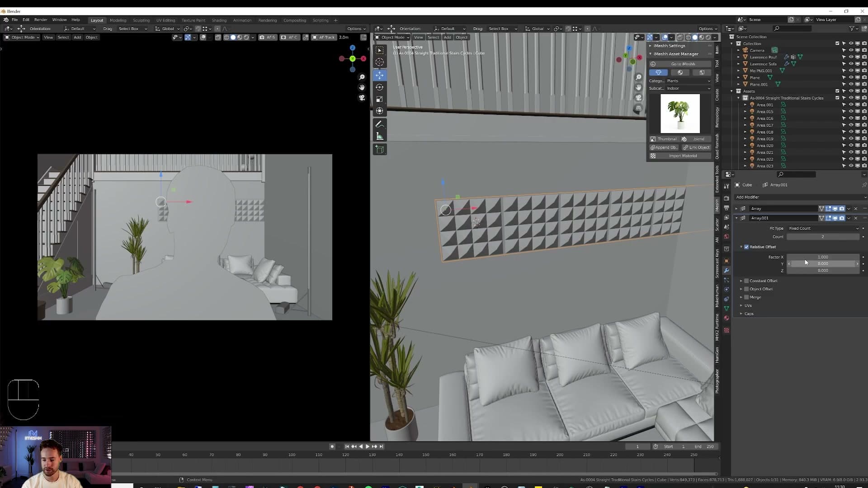This screenshot has width=868, height=488.
Task: Open the Object Data properties green triangle tab
Action: tap(726, 308)
